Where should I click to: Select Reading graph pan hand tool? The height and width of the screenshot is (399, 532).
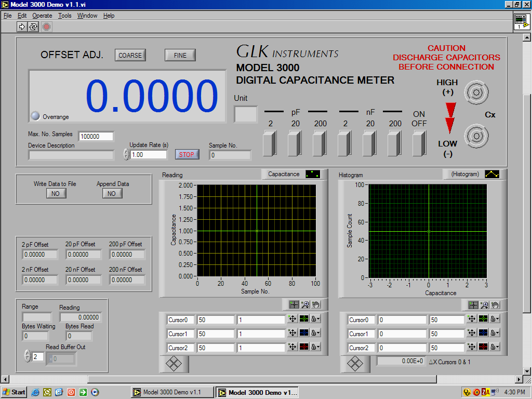316,304
